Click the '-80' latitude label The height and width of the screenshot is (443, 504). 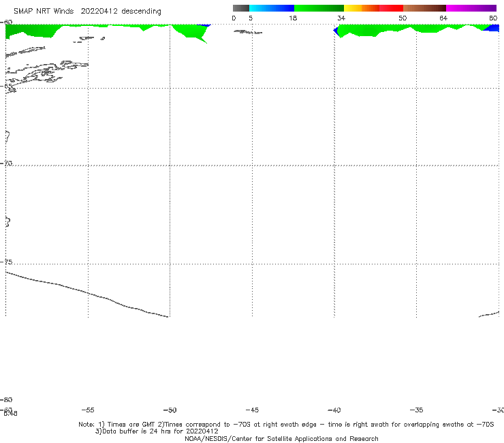pyautogui.click(x=6, y=399)
